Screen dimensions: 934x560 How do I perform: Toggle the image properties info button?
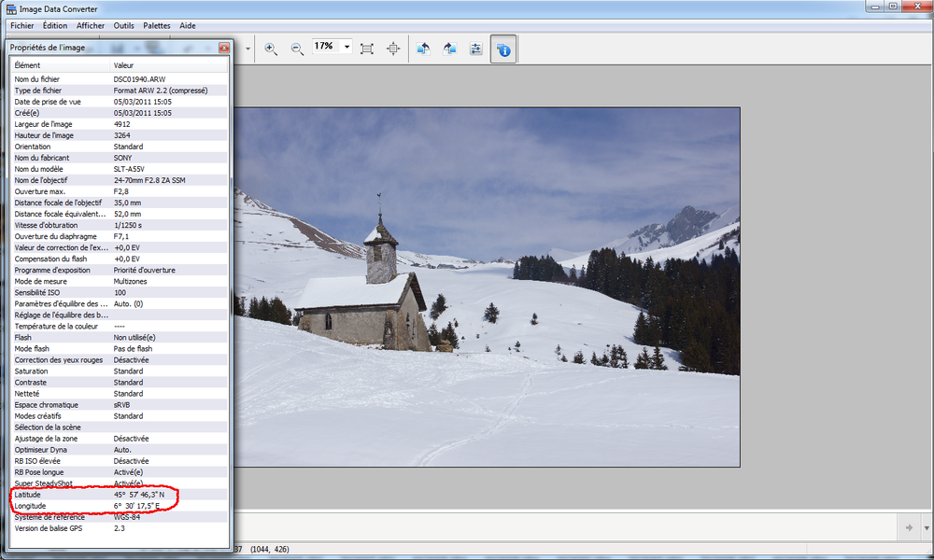click(503, 49)
